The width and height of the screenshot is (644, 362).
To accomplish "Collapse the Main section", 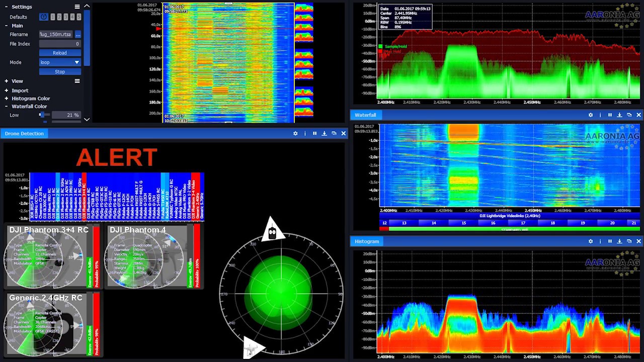I will 7,26.
